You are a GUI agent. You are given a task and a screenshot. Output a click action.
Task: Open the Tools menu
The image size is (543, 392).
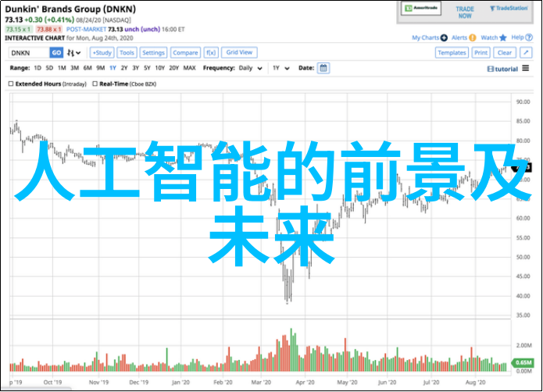tap(127, 52)
